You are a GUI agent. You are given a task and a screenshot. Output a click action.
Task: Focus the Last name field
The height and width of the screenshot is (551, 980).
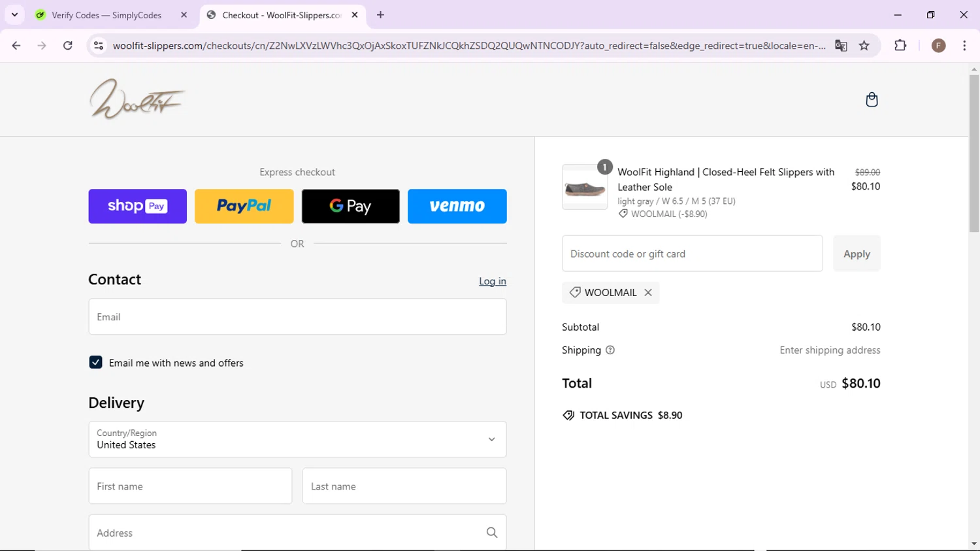[404, 486]
